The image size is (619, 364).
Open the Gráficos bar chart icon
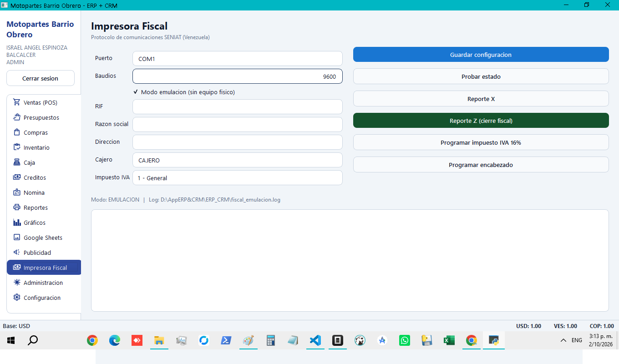coord(17,222)
